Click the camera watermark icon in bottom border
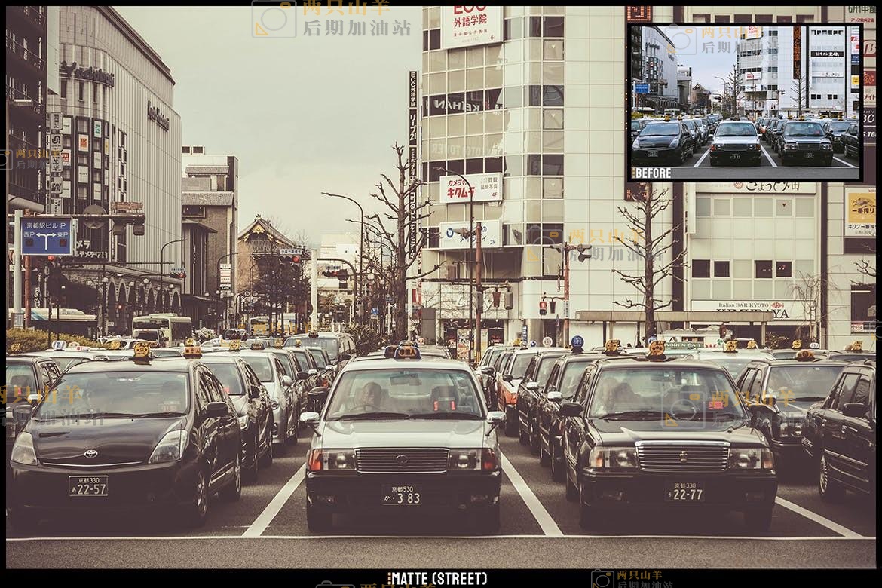Viewport: 882px width, 588px height. (x=602, y=580)
